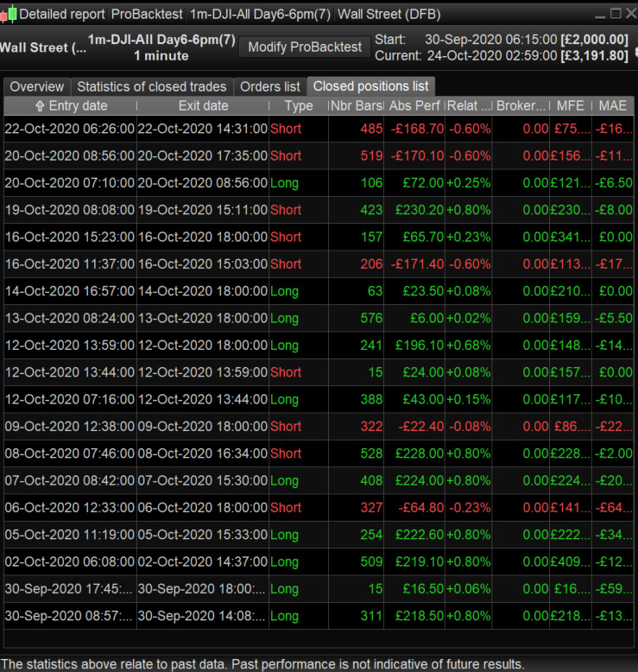
Task: Click the £222.60 Abs Perf value
Action: point(419,535)
